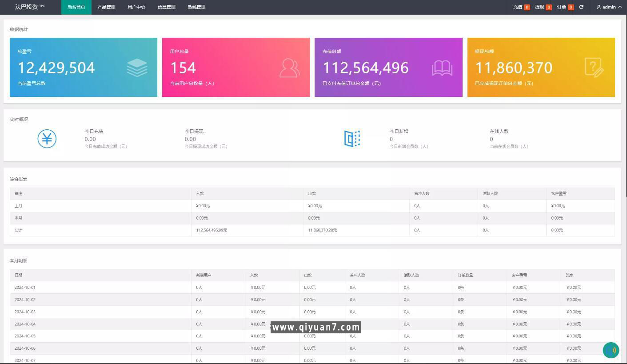Image resolution: width=627 pixels, height=364 pixels.
Task: Click the question note icon on 提现总额 card
Action: coord(594,68)
